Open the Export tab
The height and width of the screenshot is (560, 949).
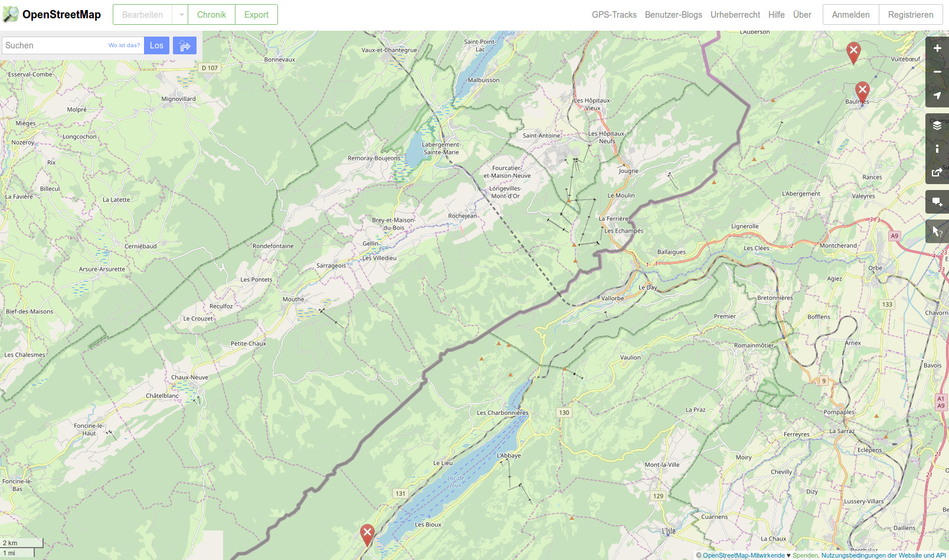tap(256, 15)
